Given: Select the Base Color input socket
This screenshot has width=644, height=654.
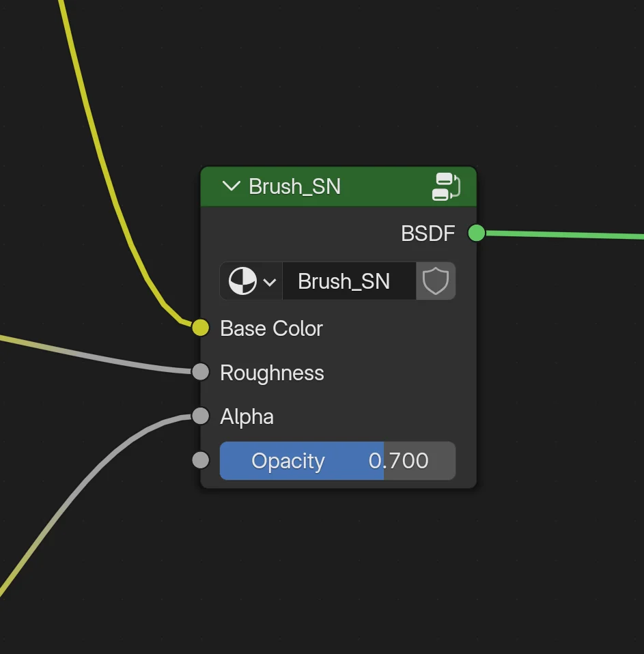Looking at the screenshot, I should coord(199,328).
